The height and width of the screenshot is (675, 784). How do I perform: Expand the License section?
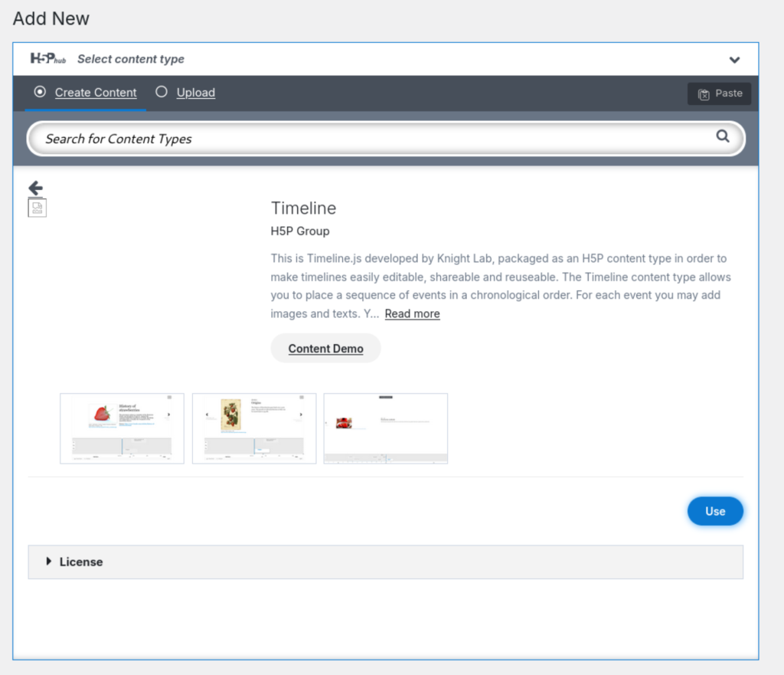tap(74, 562)
